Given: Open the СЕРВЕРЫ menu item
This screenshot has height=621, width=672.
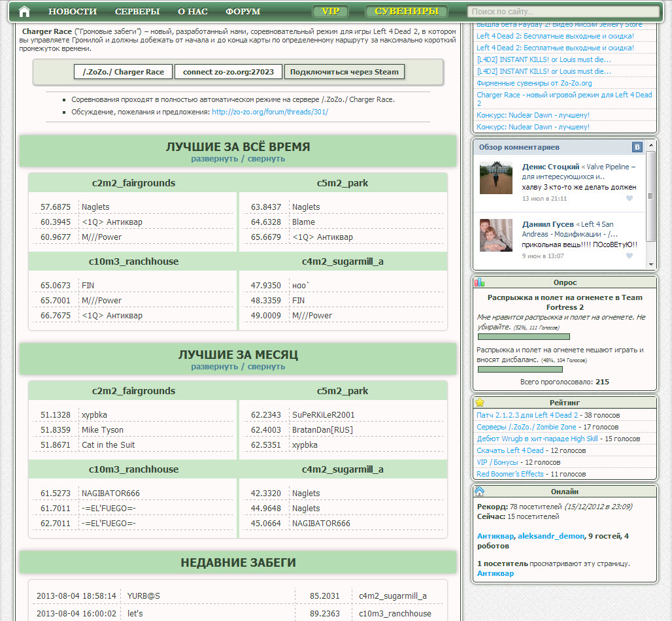Looking at the screenshot, I should (137, 12).
